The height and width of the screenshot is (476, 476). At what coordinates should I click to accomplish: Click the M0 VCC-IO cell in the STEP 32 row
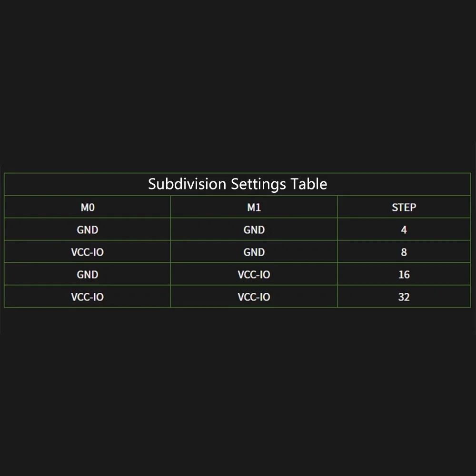pos(88,297)
